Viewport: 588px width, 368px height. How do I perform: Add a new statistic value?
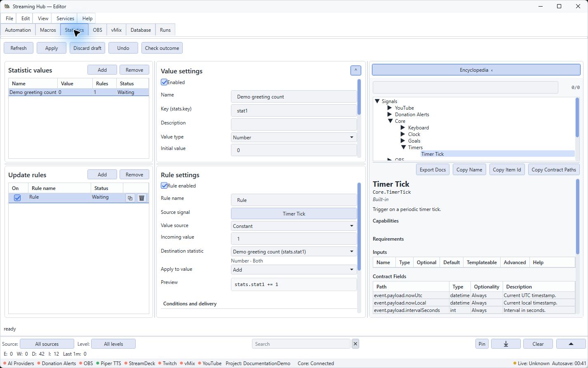(102, 70)
